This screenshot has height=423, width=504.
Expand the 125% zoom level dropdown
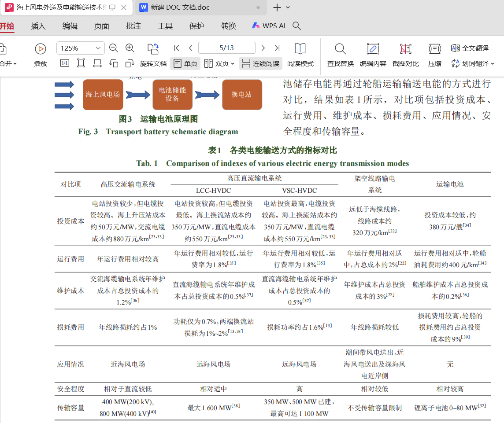pos(98,48)
